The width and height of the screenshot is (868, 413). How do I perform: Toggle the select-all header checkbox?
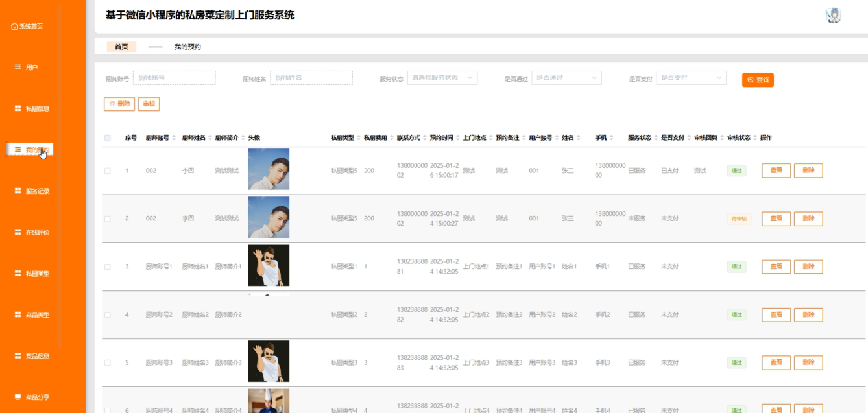(108, 137)
